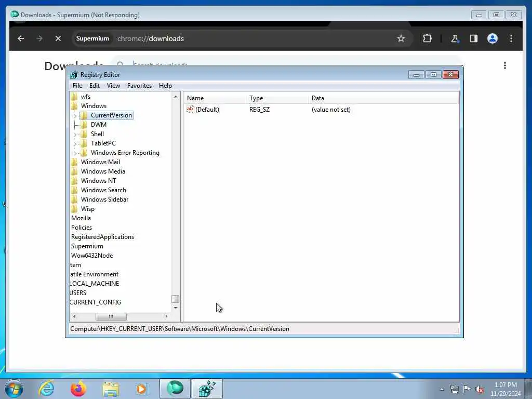Click the REG_SZ type cell
Viewport: 532px width, 399px height.
pyautogui.click(x=260, y=110)
